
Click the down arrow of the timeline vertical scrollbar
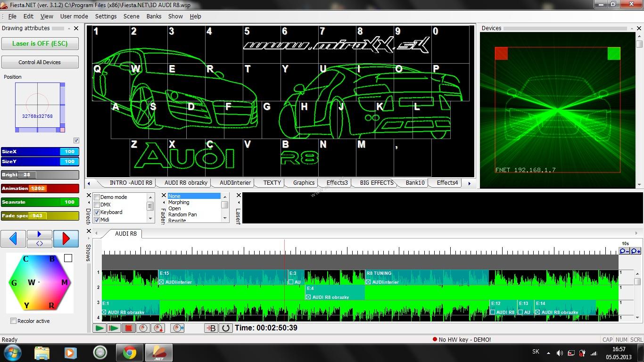tap(638, 318)
